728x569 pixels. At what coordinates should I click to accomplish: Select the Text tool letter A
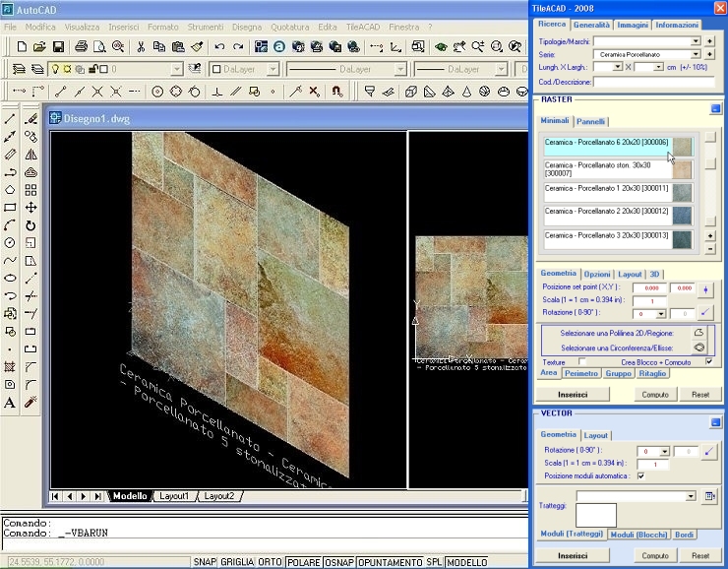[10, 403]
